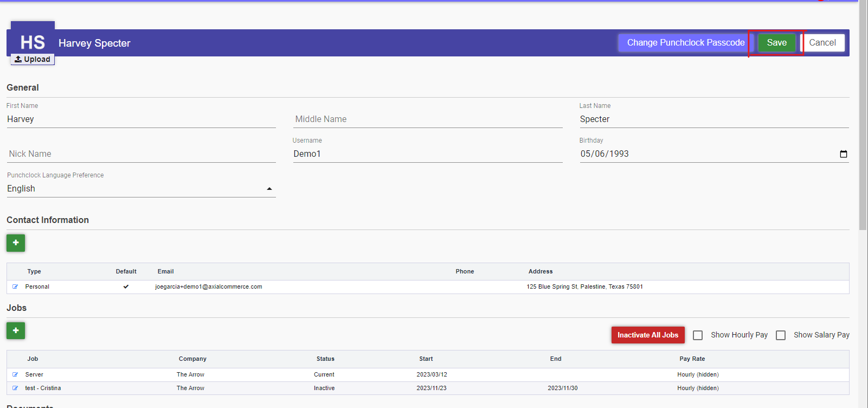The image size is (868, 408).
Task: Enable Show Hourly Pay checkbox
Action: [x=698, y=335]
